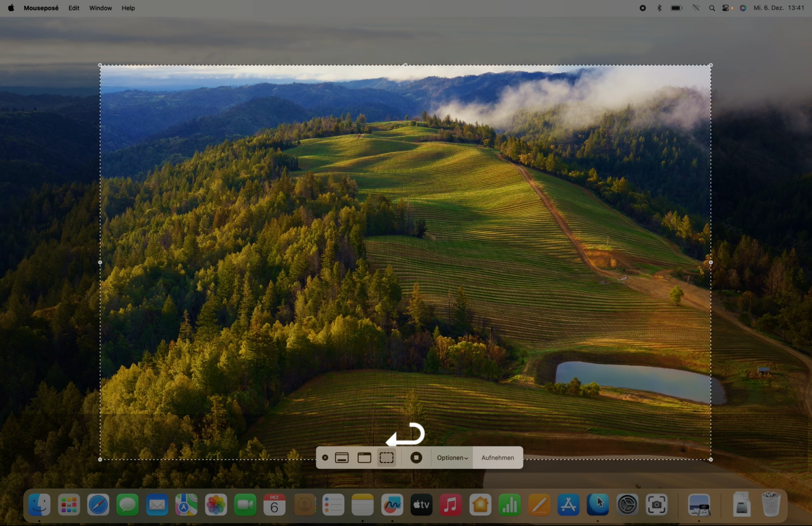
Task: Click the stop recording circle icon
Action: tap(416, 457)
